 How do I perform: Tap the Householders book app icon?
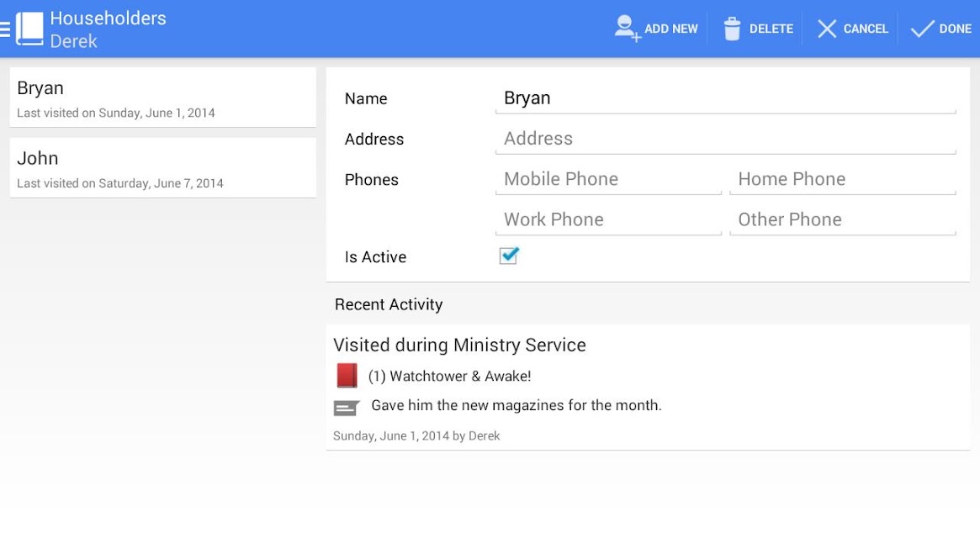29,29
